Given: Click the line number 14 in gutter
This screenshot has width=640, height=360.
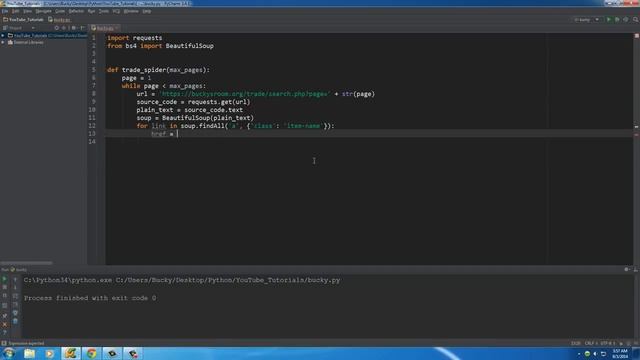Looking at the screenshot, I should (92, 142).
